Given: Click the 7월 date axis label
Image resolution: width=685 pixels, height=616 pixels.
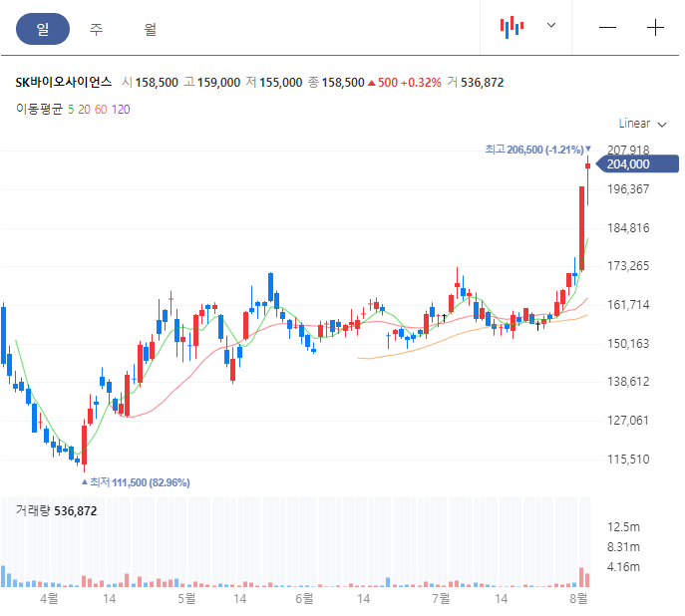Looking at the screenshot, I should point(441,598).
